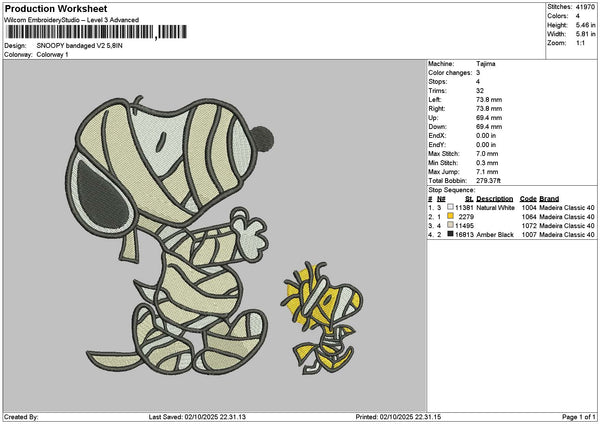The image size is (600, 424).
Task: Click the Snoopy mummy embroidery preview
Action: 170,235
